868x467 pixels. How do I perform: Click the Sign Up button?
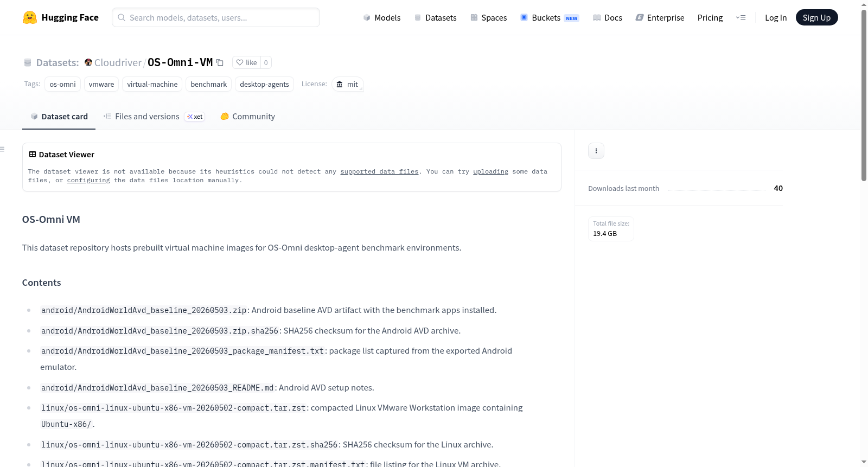pyautogui.click(x=816, y=18)
